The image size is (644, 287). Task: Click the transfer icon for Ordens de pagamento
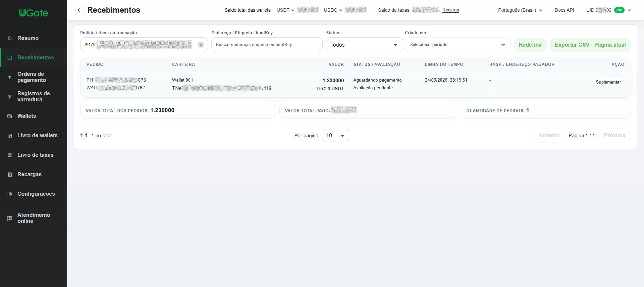pos(10,77)
